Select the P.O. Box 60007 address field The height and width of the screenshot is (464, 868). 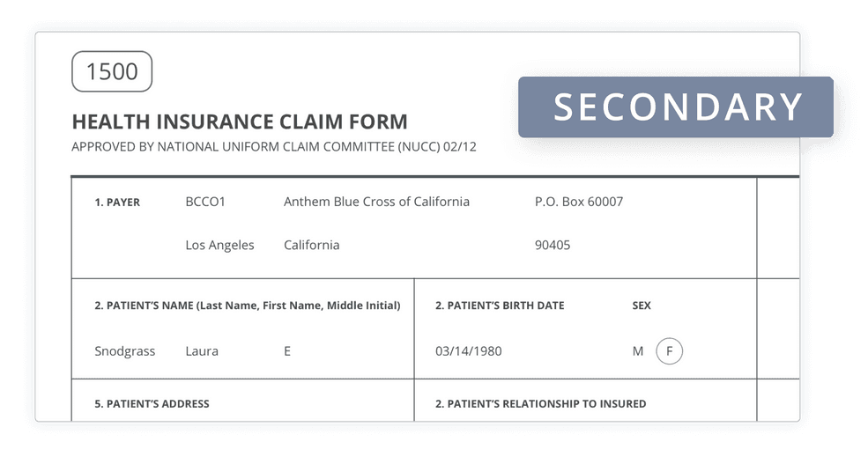pyautogui.click(x=579, y=202)
